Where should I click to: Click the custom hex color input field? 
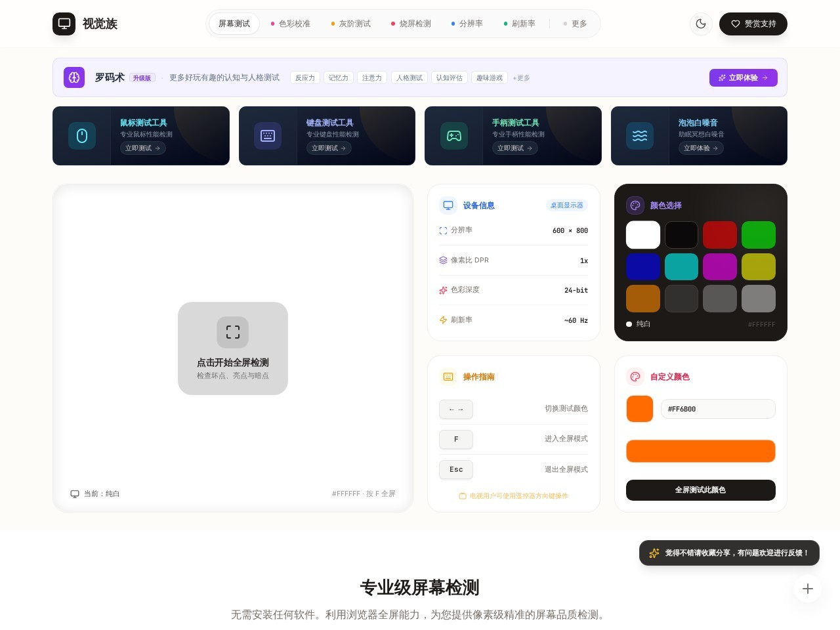[x=718, y=409]
